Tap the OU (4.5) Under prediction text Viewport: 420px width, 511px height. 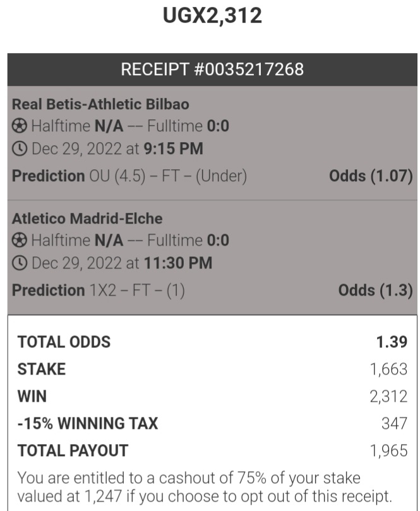tap(168, 176)
